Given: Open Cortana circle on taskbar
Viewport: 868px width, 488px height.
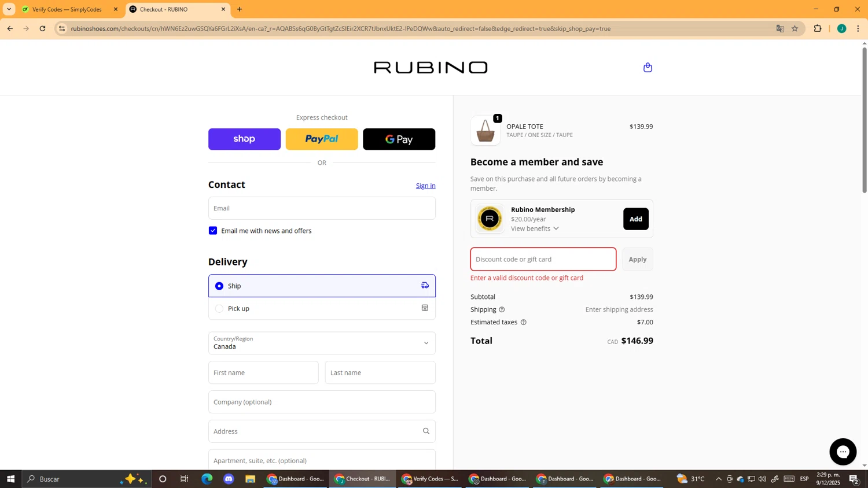Looking at the screenshot, I should 163,479.
